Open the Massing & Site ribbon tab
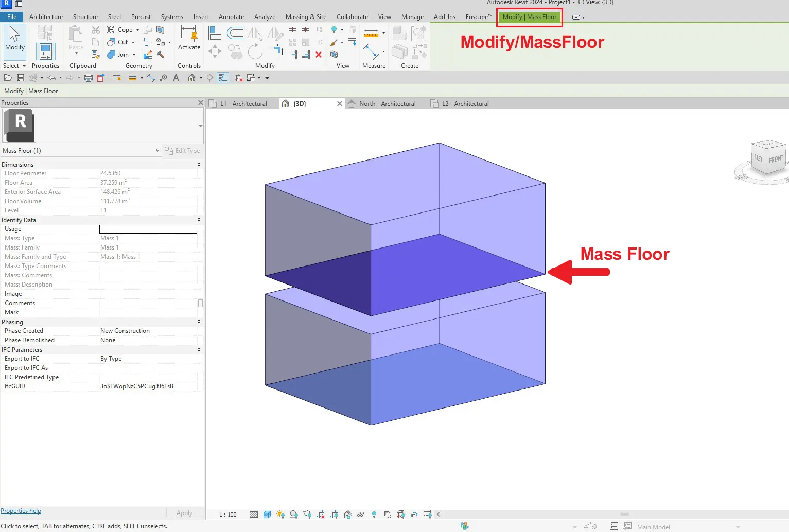 306,17
